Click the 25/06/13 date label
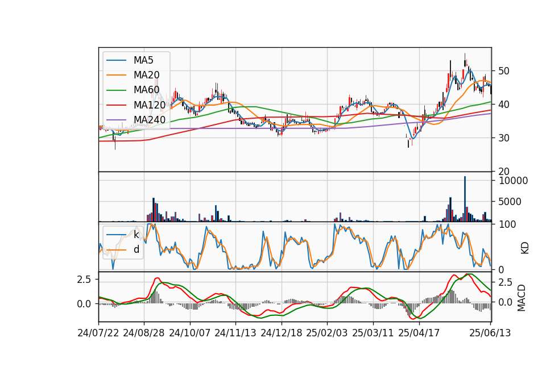Screen dimensions: 546x392 [x=490, y=333]
